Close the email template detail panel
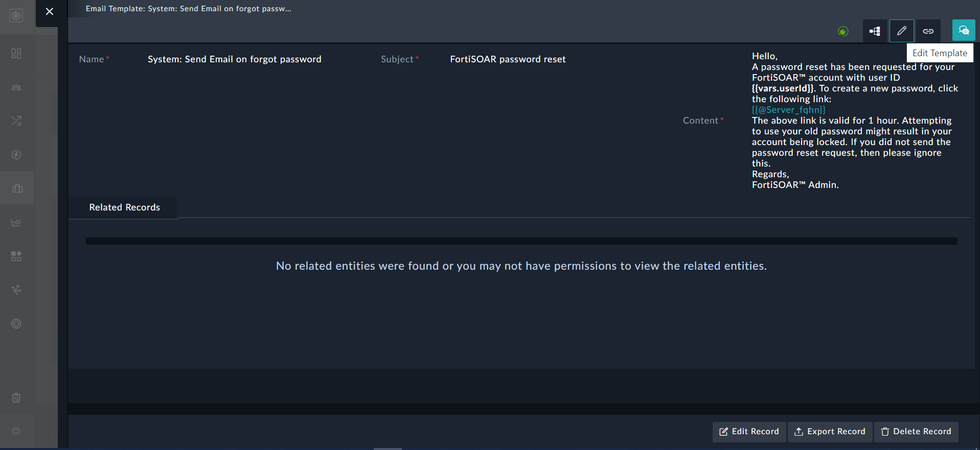Viewport: 980px width, 450px height. [50, 11]
